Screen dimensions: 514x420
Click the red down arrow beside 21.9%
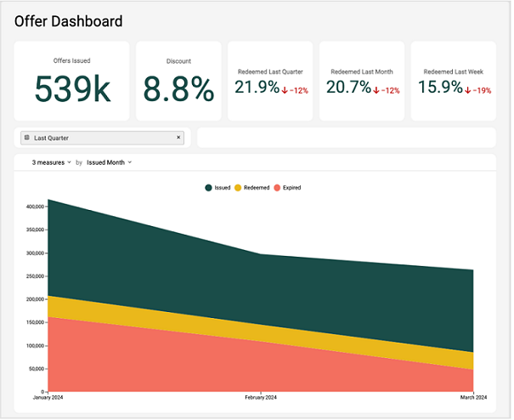(x=285, y=90)
